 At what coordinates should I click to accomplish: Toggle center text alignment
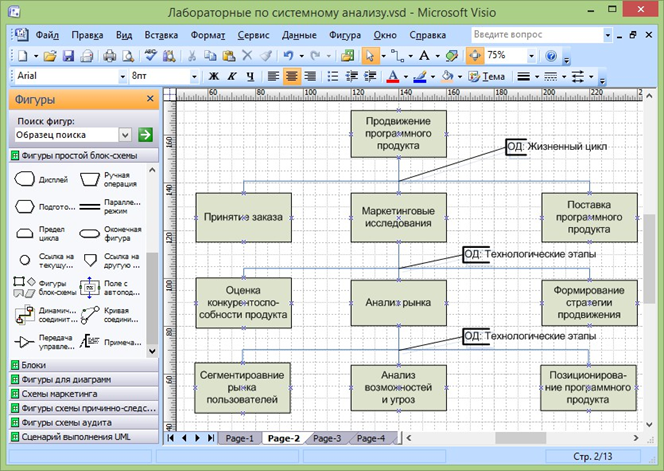click(291, 76)
